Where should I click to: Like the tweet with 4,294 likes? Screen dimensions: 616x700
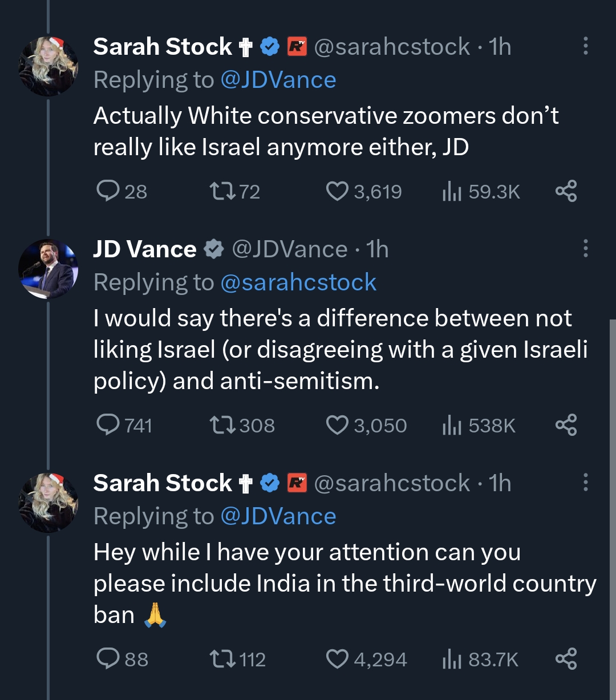[x=337, y=659]
